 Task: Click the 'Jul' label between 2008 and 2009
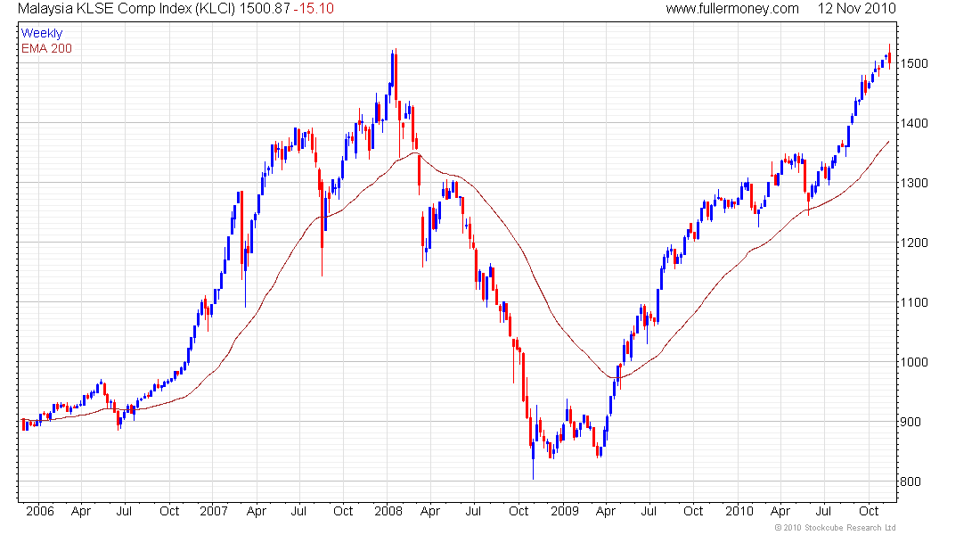point(474,511)
